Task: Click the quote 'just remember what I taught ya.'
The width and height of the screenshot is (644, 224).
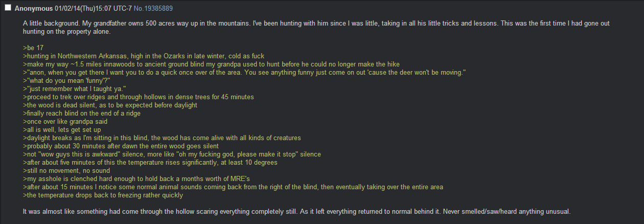Action: (x=75, y=88)
